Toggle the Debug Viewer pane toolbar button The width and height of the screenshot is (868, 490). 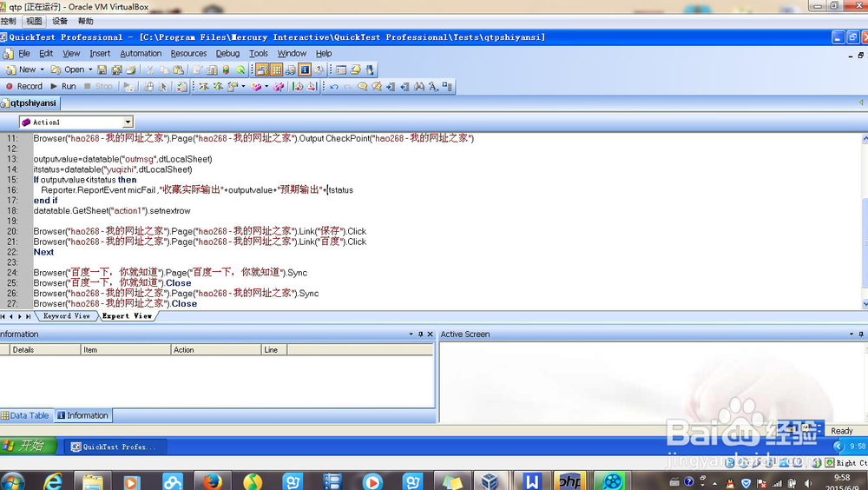291,70
